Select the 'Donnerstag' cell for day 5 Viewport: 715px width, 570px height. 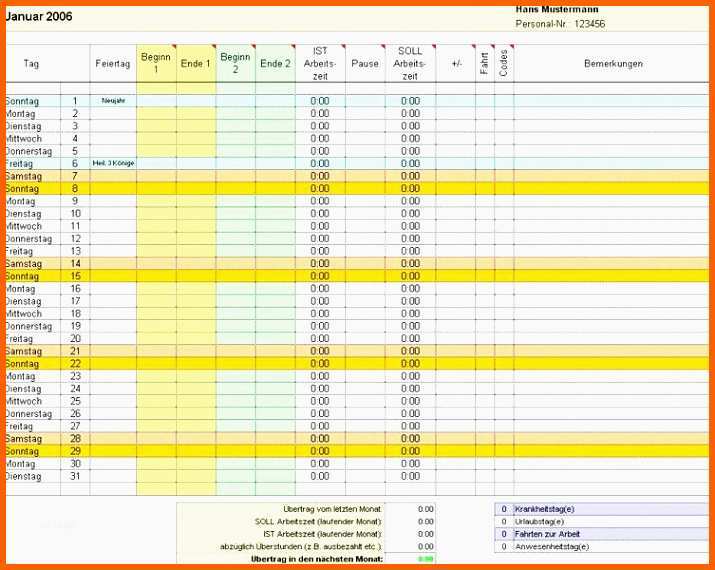tap(33, 151)
